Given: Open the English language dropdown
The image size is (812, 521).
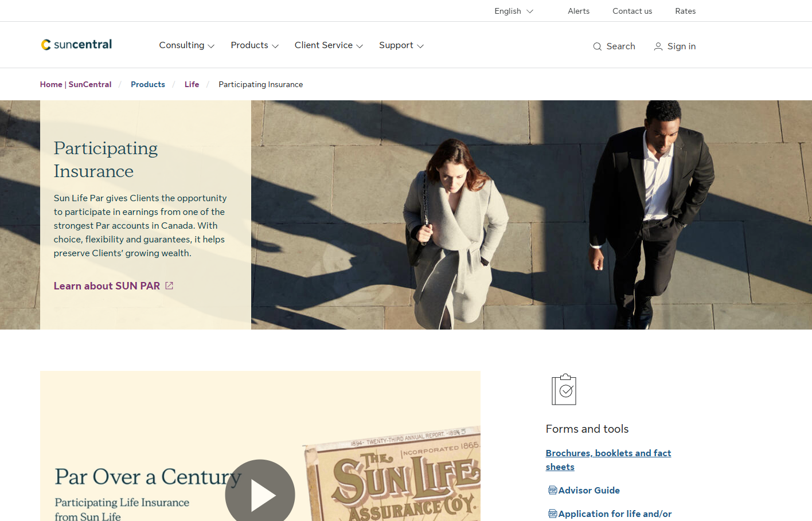Looking at the screenshot, I should click(513, 11).
